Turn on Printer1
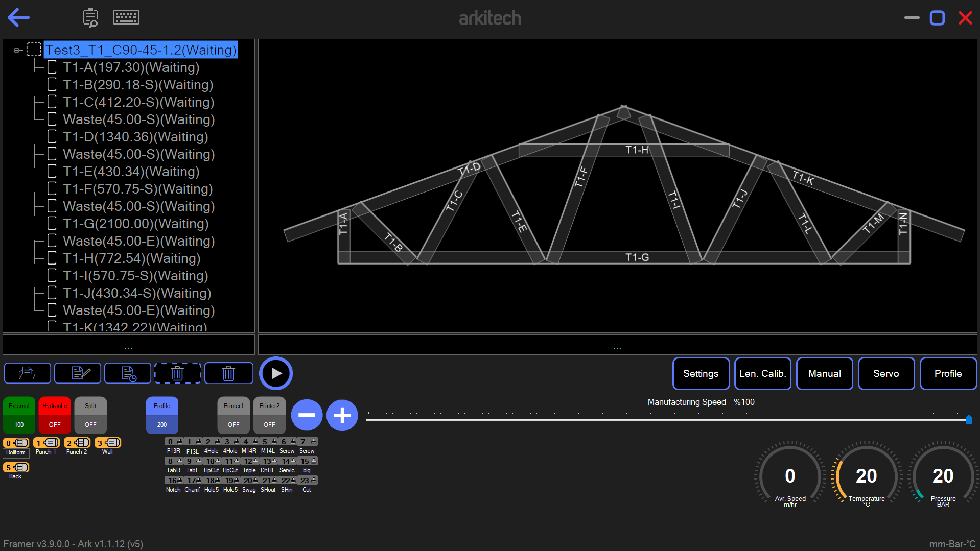This screenshot has height=551, width=980. [233, 415]
